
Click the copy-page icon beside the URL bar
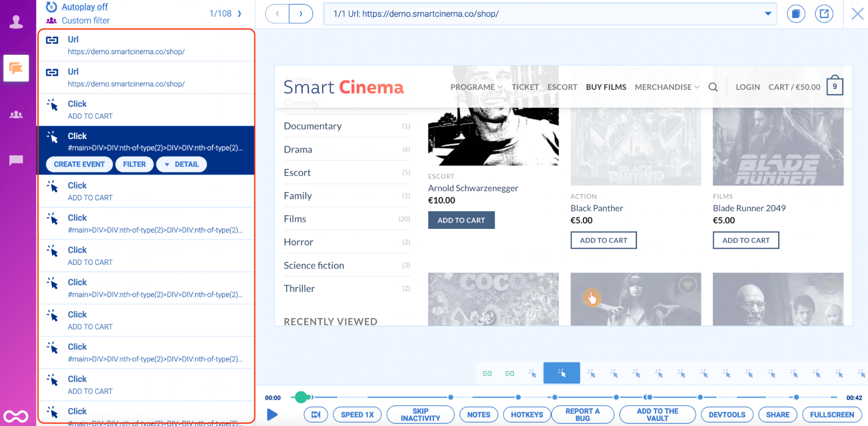click(x=796, y=13)
